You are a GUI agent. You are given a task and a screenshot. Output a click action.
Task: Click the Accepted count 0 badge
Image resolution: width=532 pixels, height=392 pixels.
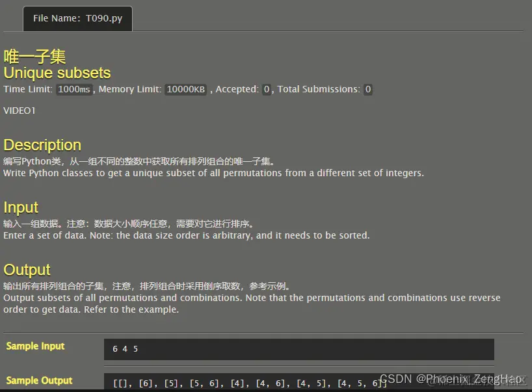pyautogui.click(x=267, y=90)
